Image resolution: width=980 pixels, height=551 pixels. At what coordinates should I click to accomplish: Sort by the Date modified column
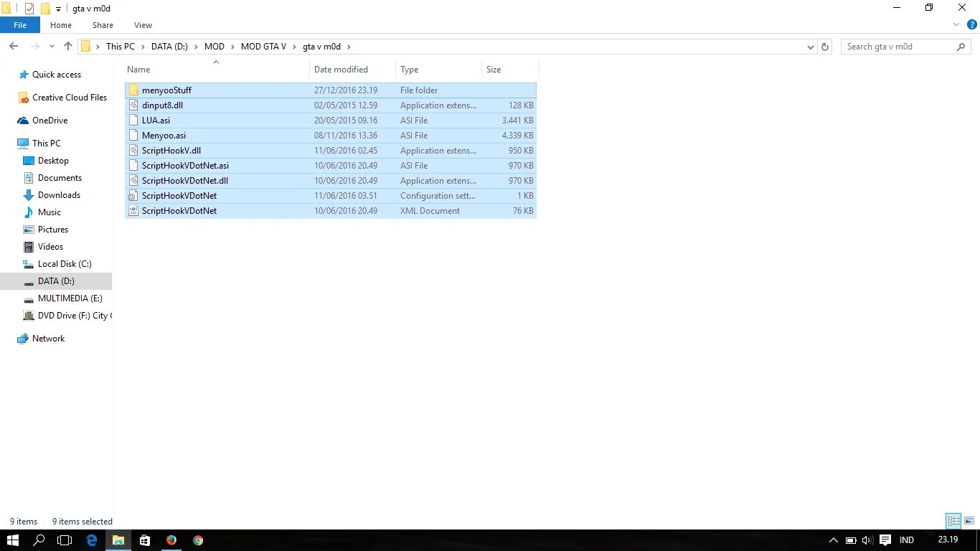[341, 70]
